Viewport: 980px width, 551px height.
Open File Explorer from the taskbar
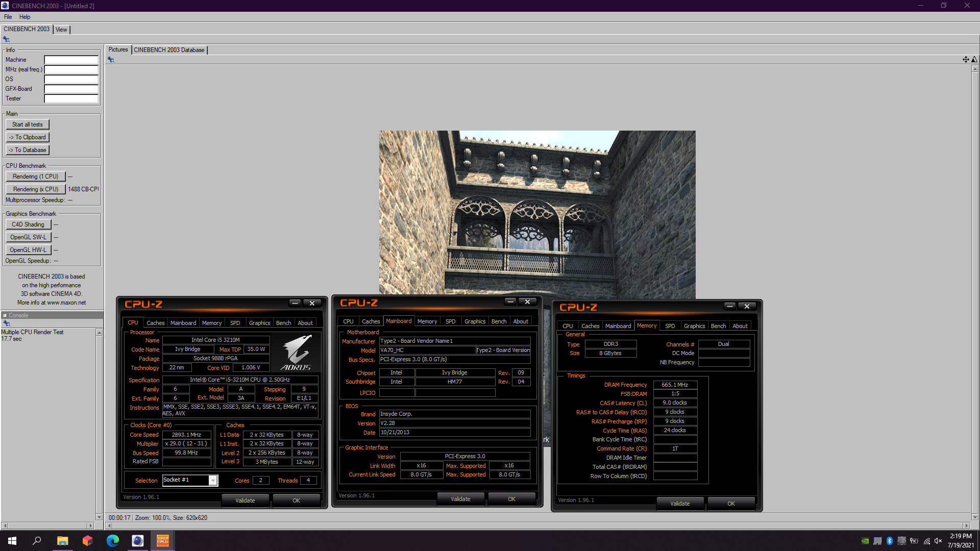point(62,541)
